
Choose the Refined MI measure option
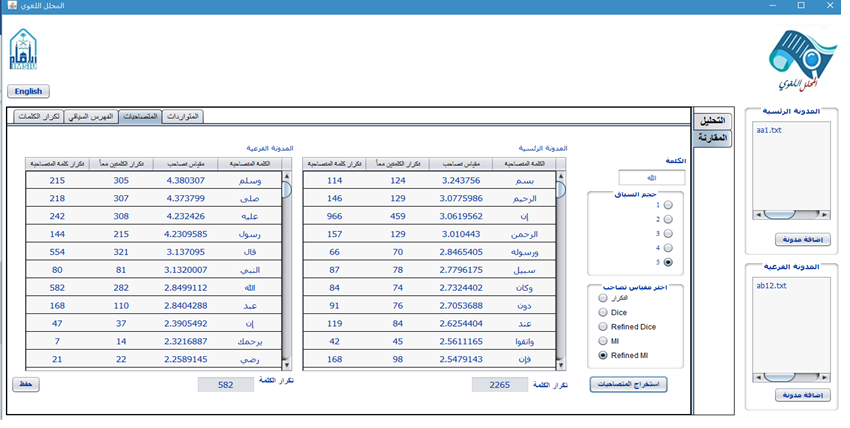[x=603, y=355]
